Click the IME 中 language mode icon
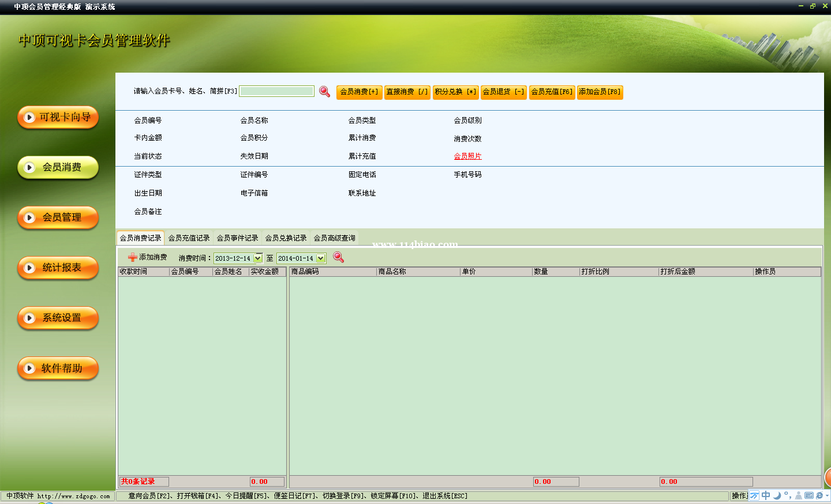The width and height of the screenshot is (831, 504). pyautogui.click(x=766, y=495)
